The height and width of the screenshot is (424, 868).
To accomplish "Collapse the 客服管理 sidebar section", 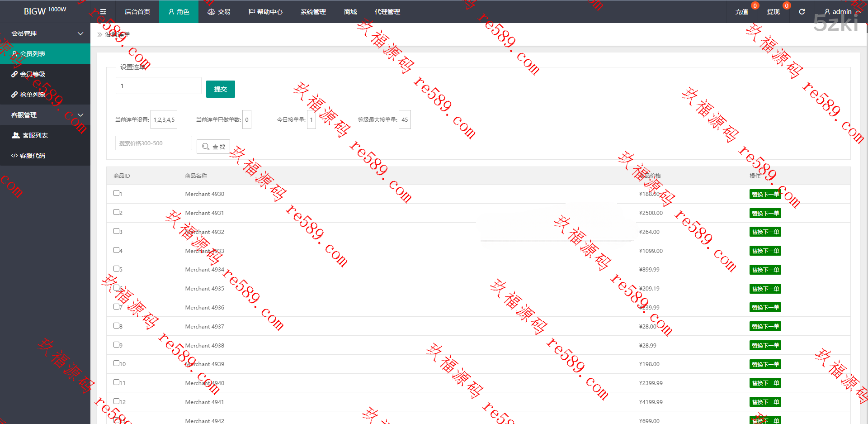I will [x=80, y=115].
